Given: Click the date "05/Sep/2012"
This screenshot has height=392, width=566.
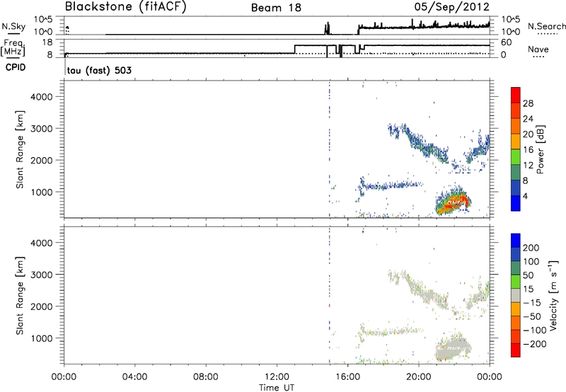Looking at the screenshot, I should pos(451,7).
